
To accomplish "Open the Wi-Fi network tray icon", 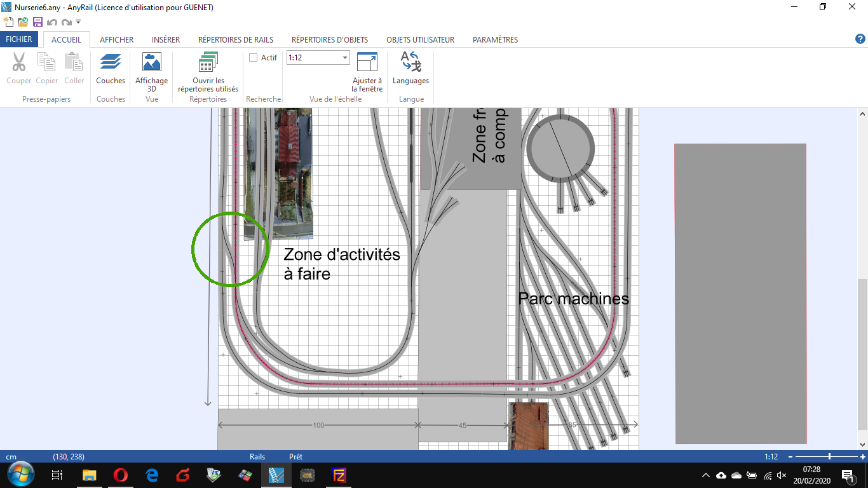I will (768, 475).
